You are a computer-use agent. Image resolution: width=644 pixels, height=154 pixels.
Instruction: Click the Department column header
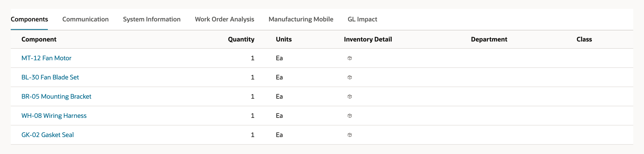click(489, 40)
